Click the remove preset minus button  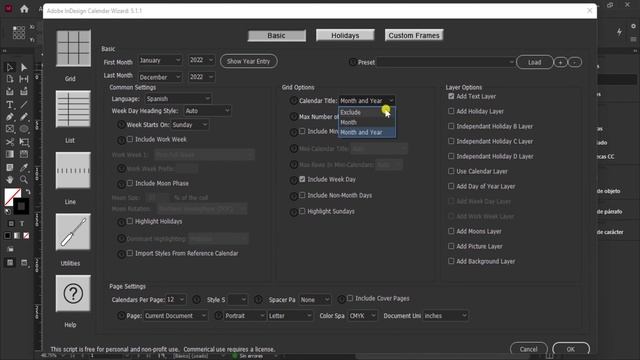coord(575,62)
